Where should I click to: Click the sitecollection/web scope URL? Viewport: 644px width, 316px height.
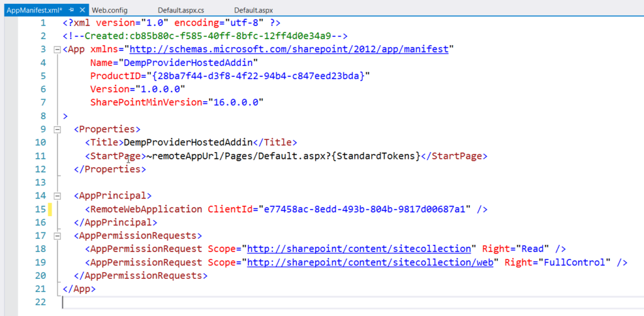372,263
